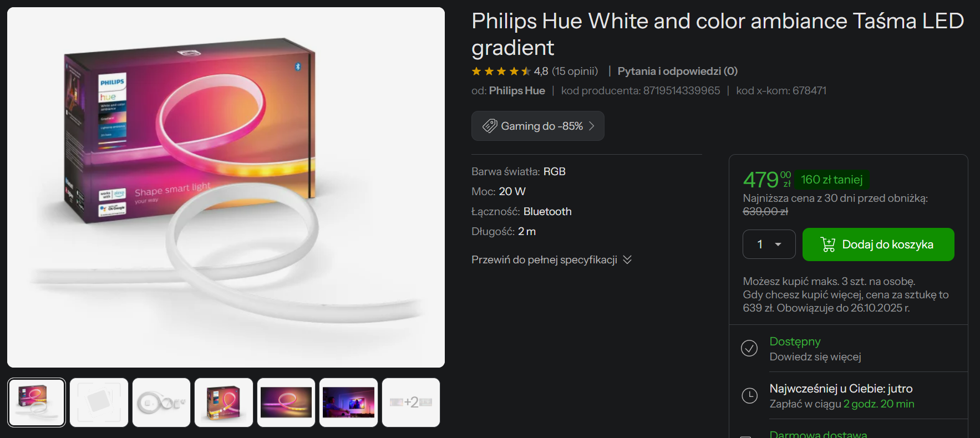This screenshot has width=980, height=438.
Task: Select the glowing strip on dark background thumbnail
Action: (x=286, y=403)
